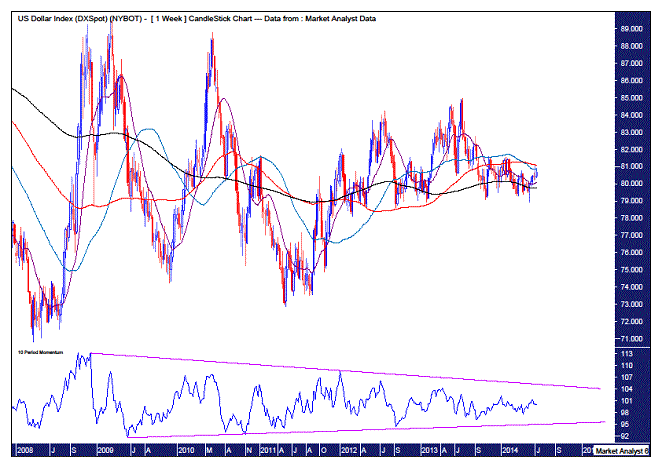The image size is (664, 470).
Task: Select the 10 Period Momentum indicator label
Action: pos(40,352)
